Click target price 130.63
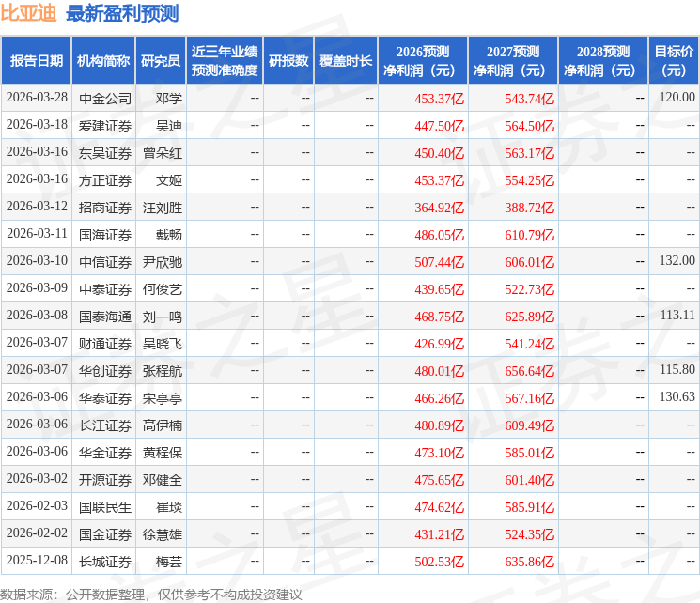700x603 pixels. (677, 396)
